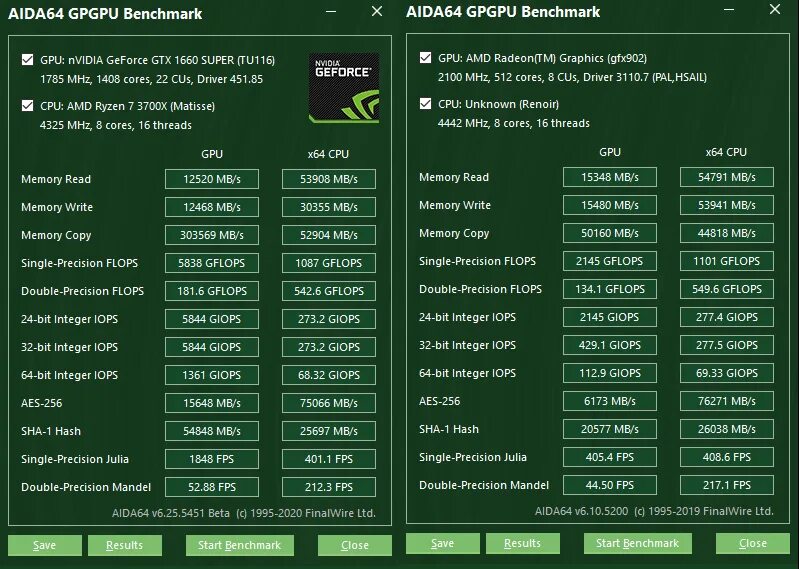The width and height of the screenshot is (799, 569).
Task: Select 68.32 GIOPS 64-bit integer value
Action: (x=329, y=375)
